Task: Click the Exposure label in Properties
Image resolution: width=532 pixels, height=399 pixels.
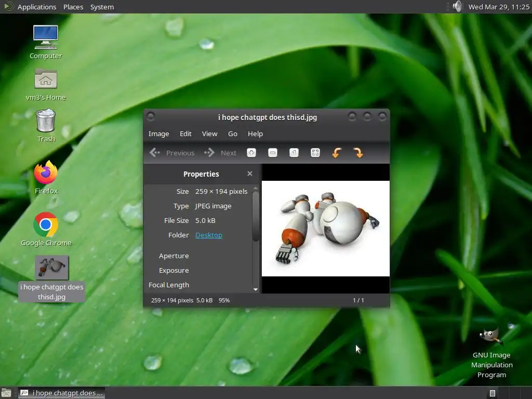Action: (x=174, y=270)
